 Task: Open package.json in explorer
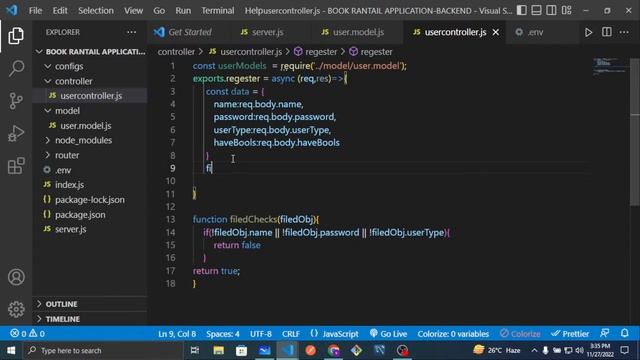coord(91,215)
